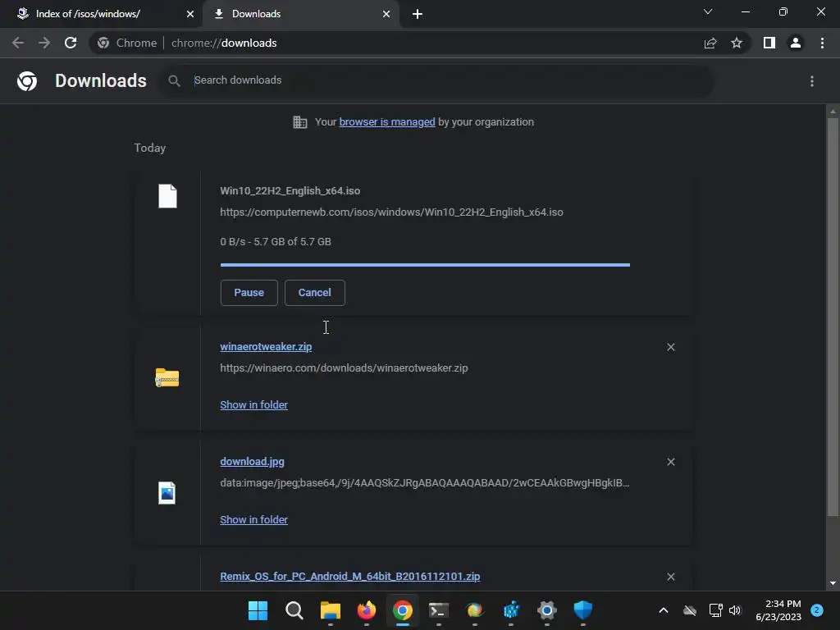The image size is (840, 630).
Task: Open the profile avatar menu
Action: click(796, 43)
